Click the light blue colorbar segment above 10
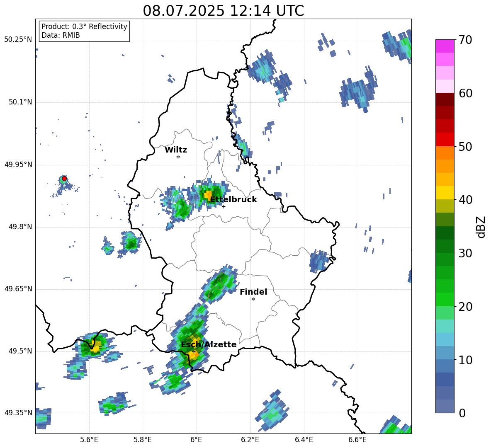The image size is (491, 448). pos(445,353)
